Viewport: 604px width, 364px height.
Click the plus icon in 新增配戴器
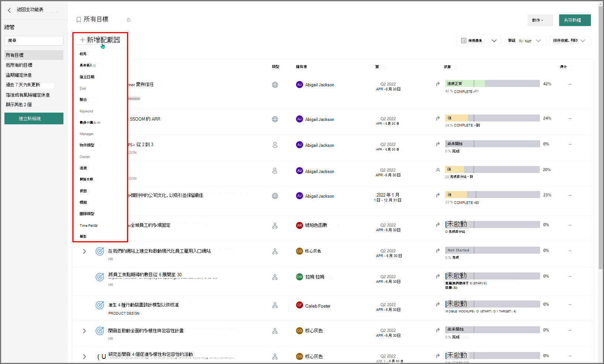point(82,40)
